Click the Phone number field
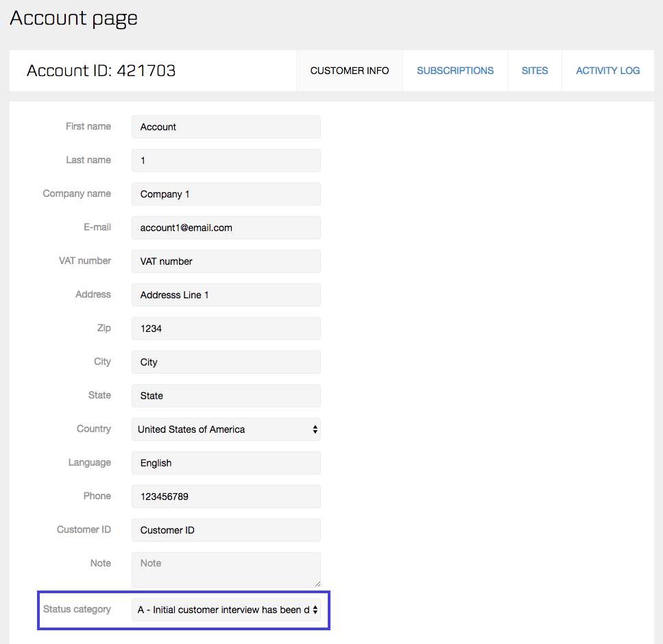The width and height of the screenshot is (663, 644). (226, 497)
